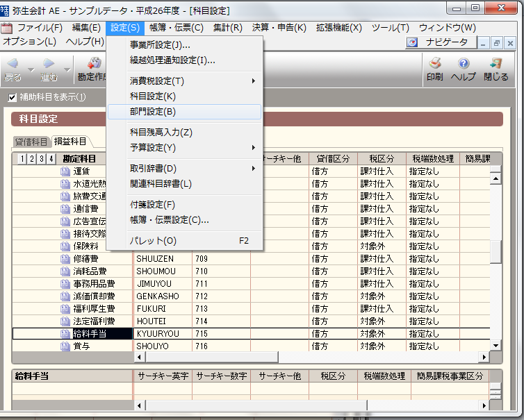Click the 戻る (Back) arrow icon
This screenshot has width=524, height=420.
(13, 64)
